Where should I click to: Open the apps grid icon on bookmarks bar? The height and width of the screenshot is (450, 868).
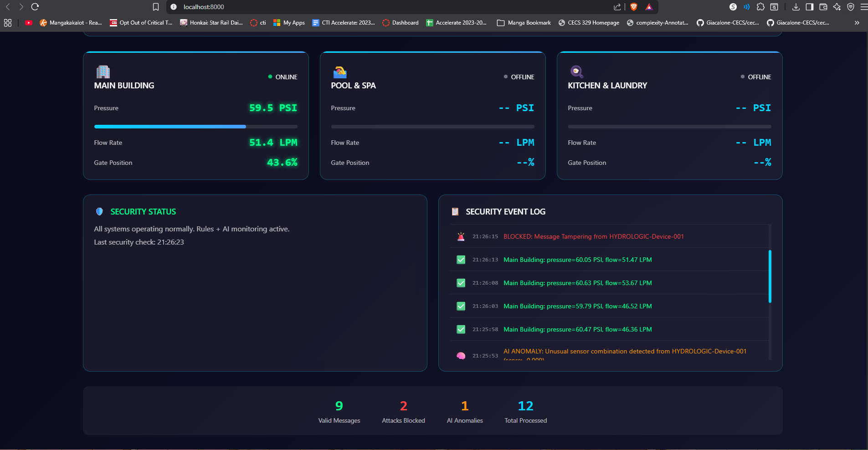(x=8, y=23)
